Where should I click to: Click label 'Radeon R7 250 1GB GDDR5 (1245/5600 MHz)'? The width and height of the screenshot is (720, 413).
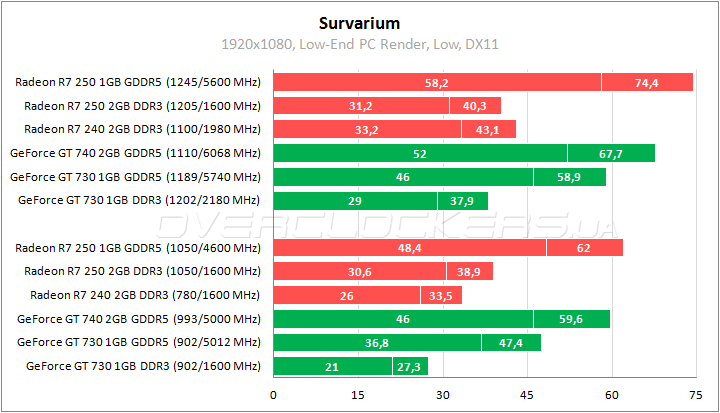point(138,82)
